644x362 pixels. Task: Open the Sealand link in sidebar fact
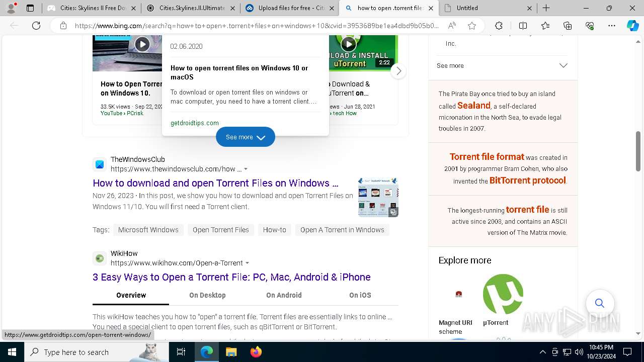474,106
